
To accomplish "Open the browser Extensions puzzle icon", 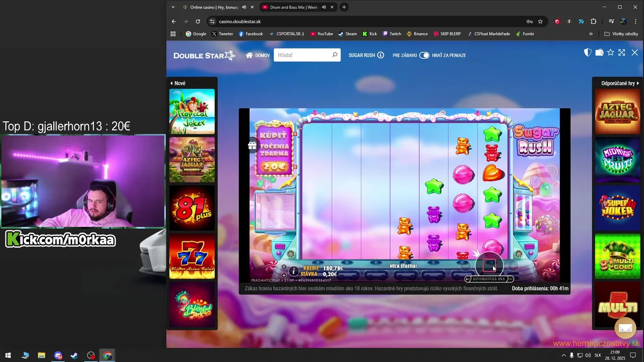I will pyautogui.click(x=593, y=22).
